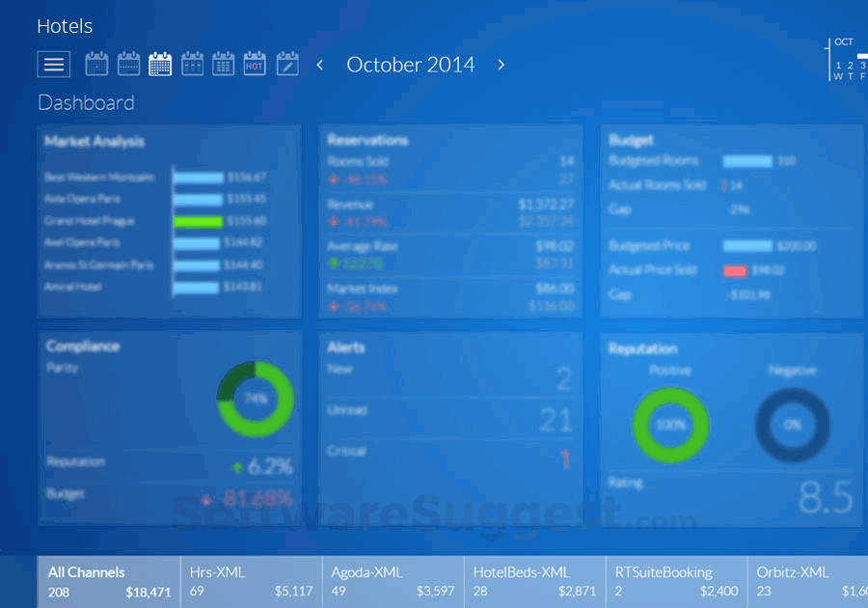Image resolution: width=868 pixels, height=608 pixels.
Task: Click the HOT calendar icon
Action: click(x=254, y=64)
